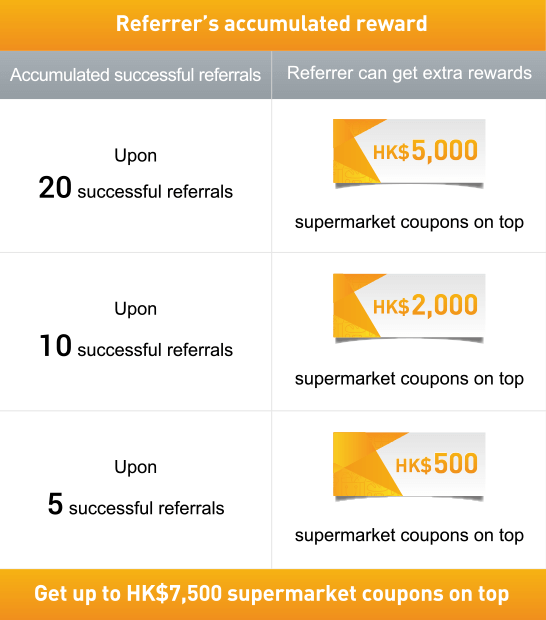Click Upon label above 5 referrals
The image size is (546, 620).
[x=136, y=467]
